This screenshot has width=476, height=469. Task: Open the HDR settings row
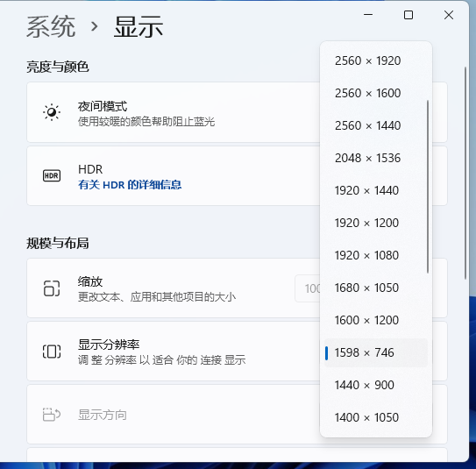coord(237,175)
